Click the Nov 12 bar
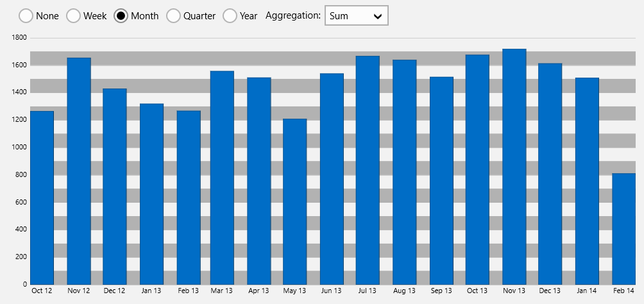Image resolution: width=644 pixels, height=304 pixels. point(79,171)
